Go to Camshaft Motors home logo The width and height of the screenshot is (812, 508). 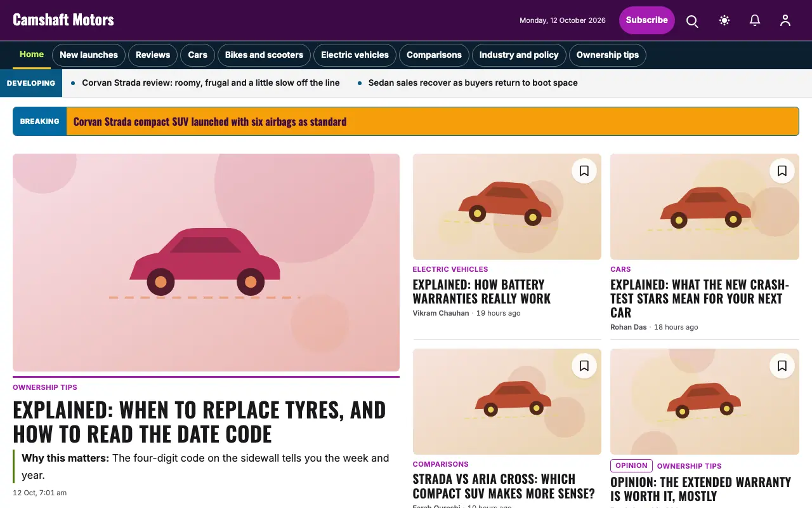point(63,20)
